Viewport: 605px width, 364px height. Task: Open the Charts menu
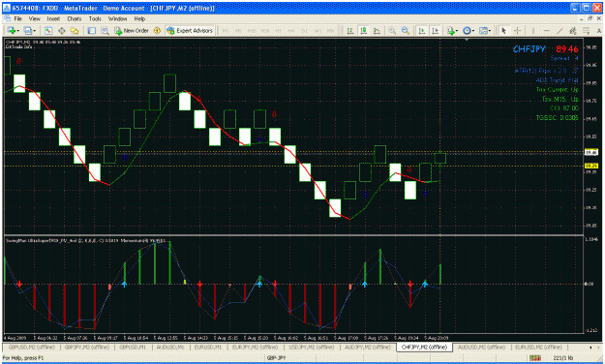(75, 18)
